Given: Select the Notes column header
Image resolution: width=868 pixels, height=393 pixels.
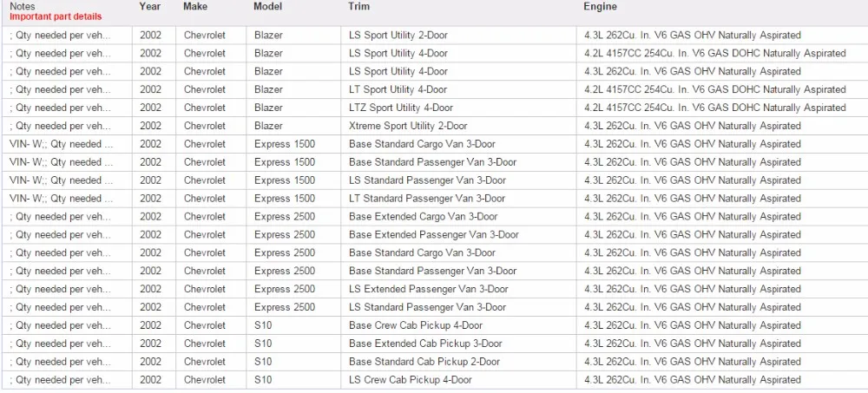Looking at the screenshot, I should tap(22, 7).
